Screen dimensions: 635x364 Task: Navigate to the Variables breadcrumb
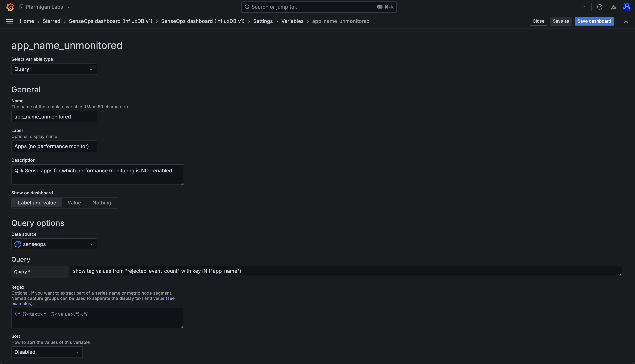tap(292, 21)
